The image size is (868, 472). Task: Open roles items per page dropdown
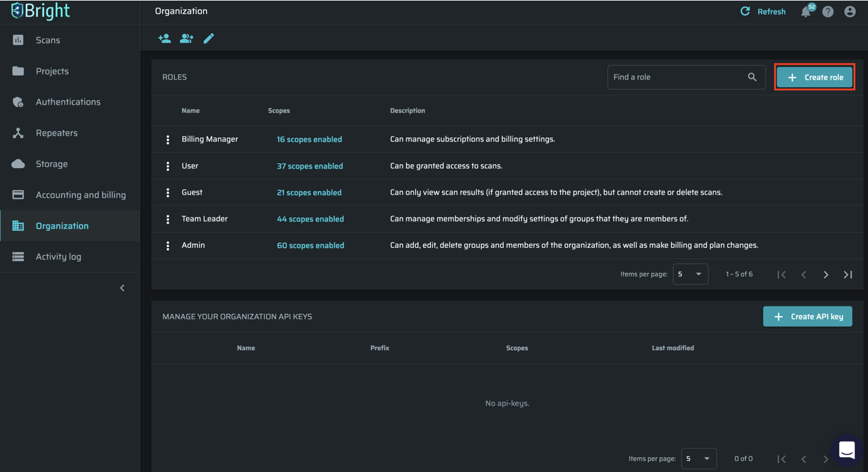[690, 274]
